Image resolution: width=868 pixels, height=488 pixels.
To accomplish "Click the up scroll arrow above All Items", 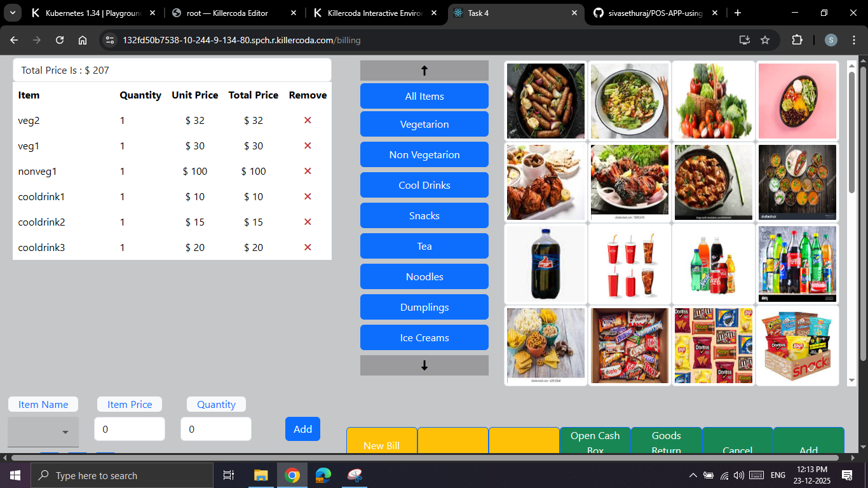I will coord(424,71).
